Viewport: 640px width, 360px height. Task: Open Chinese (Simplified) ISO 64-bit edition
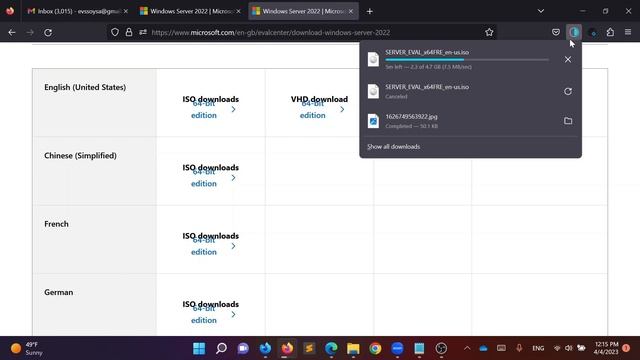[204, 178]
